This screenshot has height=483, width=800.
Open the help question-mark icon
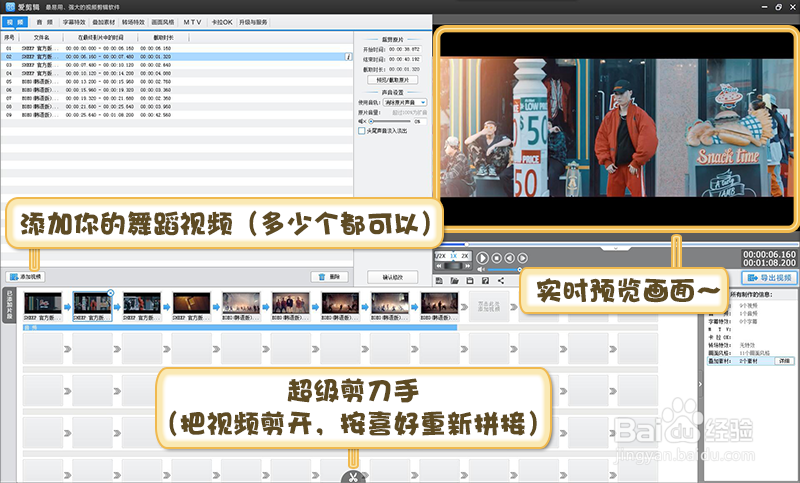485,281
